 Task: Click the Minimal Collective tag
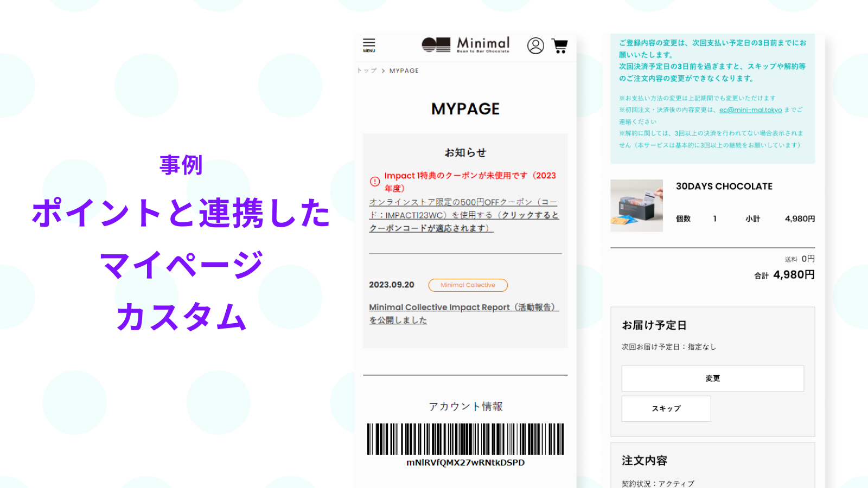click(468, 285)
